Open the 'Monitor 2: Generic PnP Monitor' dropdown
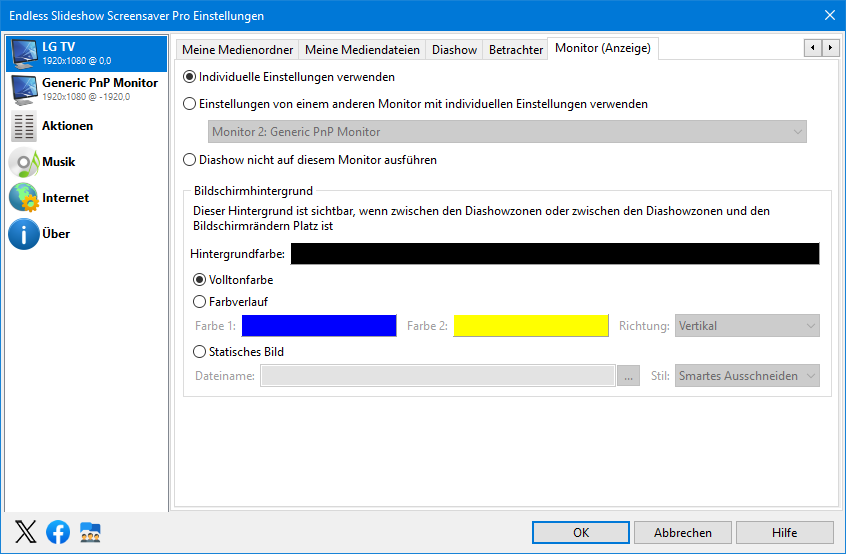The width and height of the screenshot is (846, 554). point(507,132)
